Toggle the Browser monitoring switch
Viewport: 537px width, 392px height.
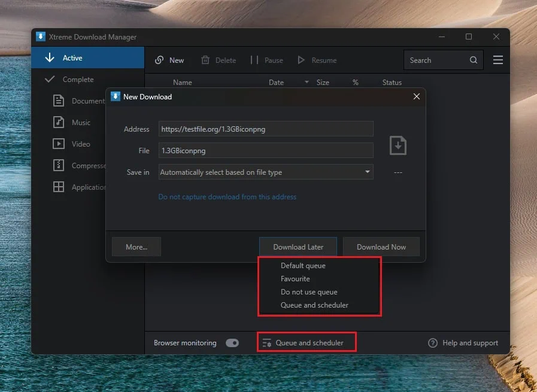[232, 343]
